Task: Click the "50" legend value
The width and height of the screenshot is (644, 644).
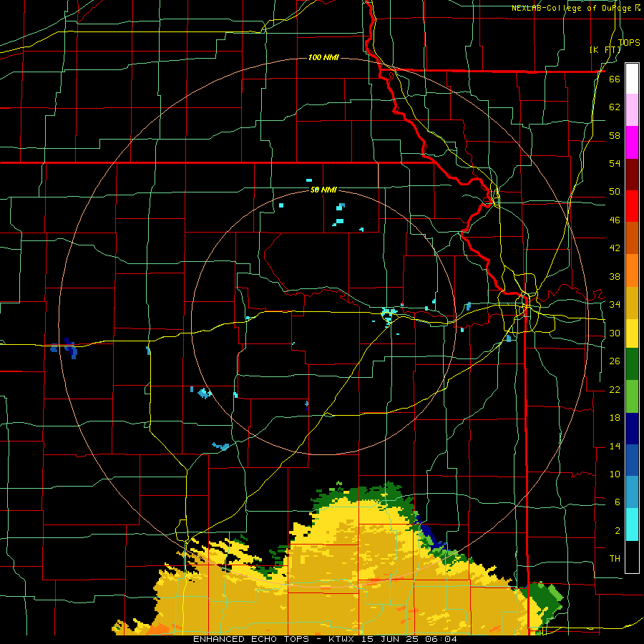Action: [615, 191]
